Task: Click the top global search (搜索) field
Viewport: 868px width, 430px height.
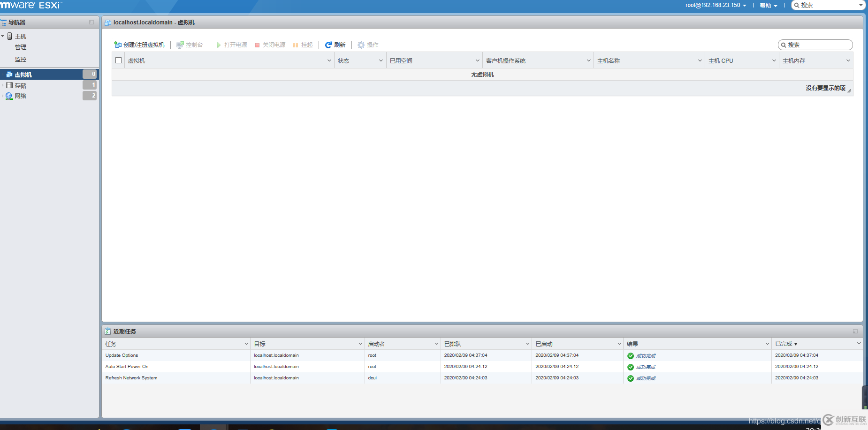Action: pos(828,5)
